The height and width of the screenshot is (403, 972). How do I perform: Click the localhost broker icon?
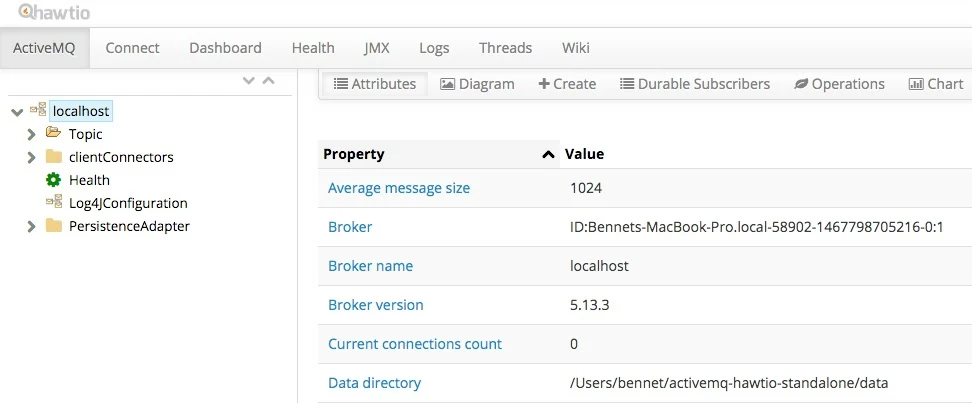[x=38, y=110]
